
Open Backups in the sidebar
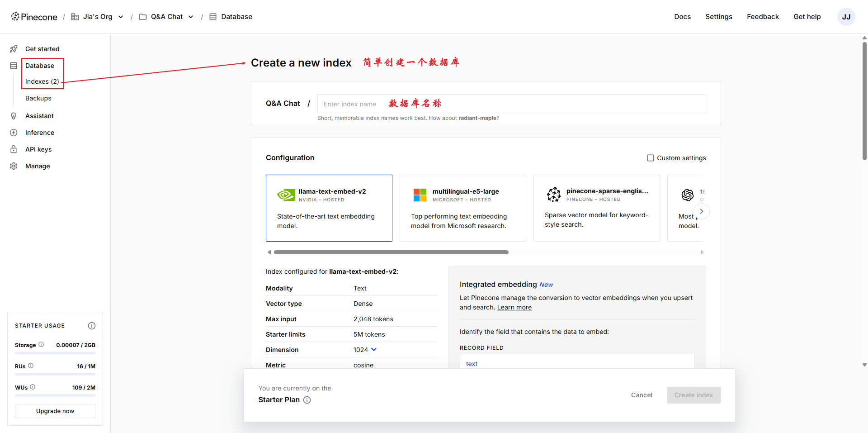click(x=38, y=98)
